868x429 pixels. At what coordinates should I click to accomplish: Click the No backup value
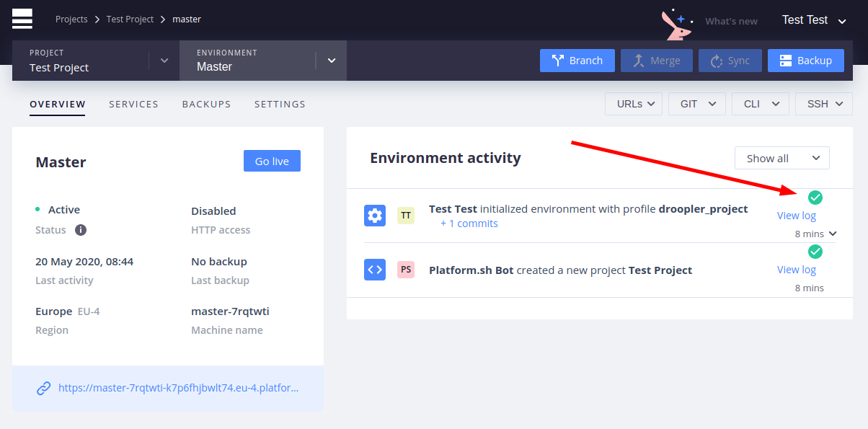click(219, 262)
